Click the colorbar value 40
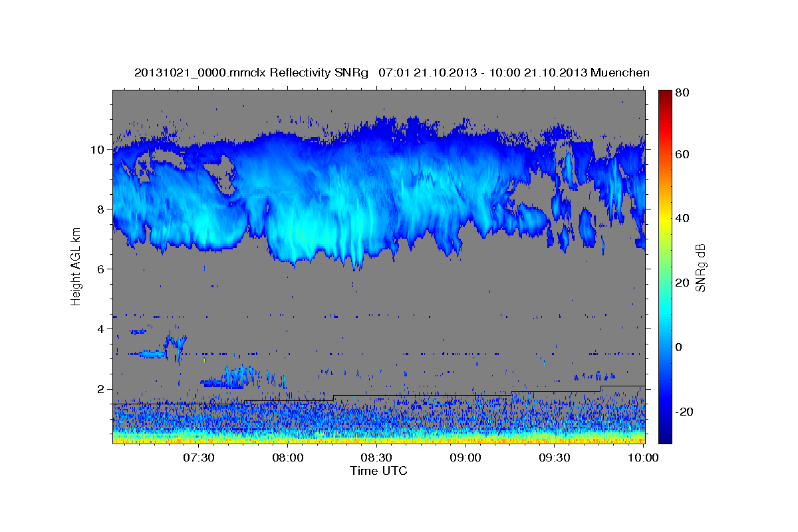798x532 pixels. point(681,218)
